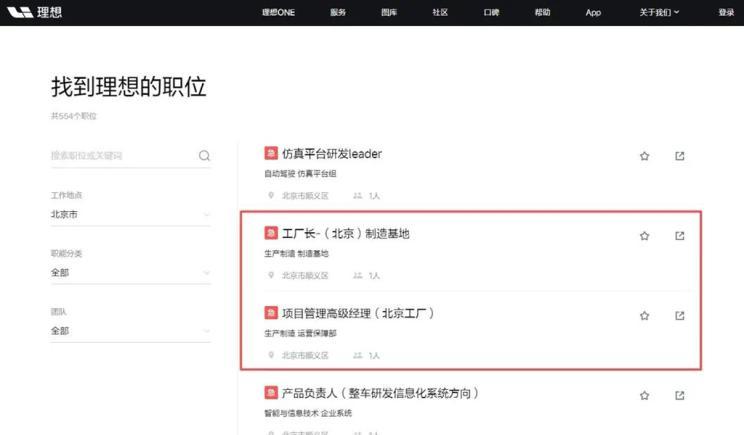
Task: Favorite the 仿真平台研发leader job with star
Action: pos(644,156)
